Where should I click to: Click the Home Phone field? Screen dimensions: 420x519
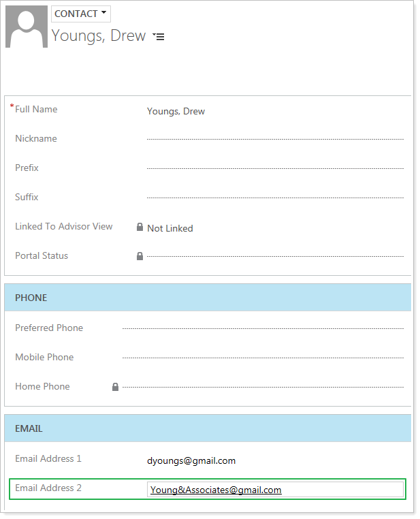263,387
